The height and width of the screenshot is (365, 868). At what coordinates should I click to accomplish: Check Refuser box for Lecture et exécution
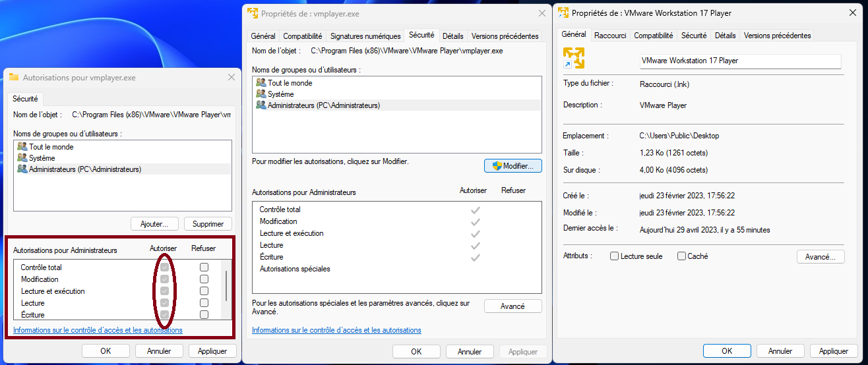204,291
